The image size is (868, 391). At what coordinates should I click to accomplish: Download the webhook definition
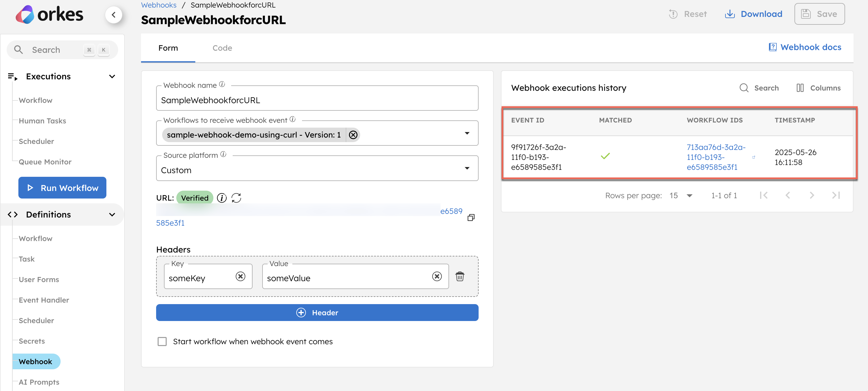click(x=753, y=14)
